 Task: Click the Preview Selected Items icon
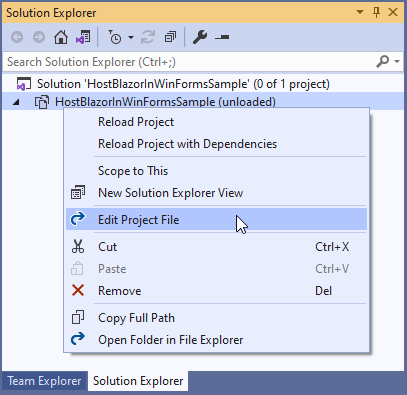222,37
